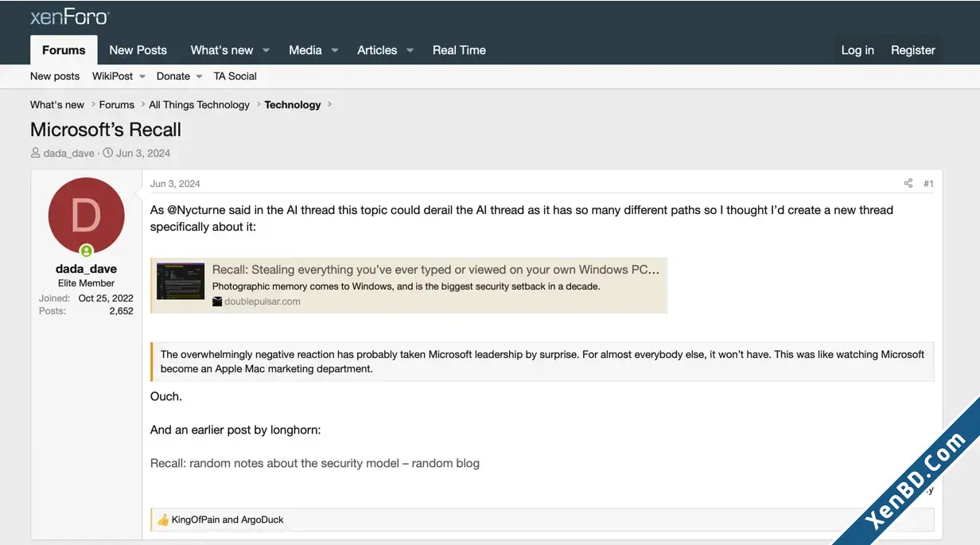Click the Log in link
Image resolution: width=980 pixels, height=545 pixels.
click(857, 50)
